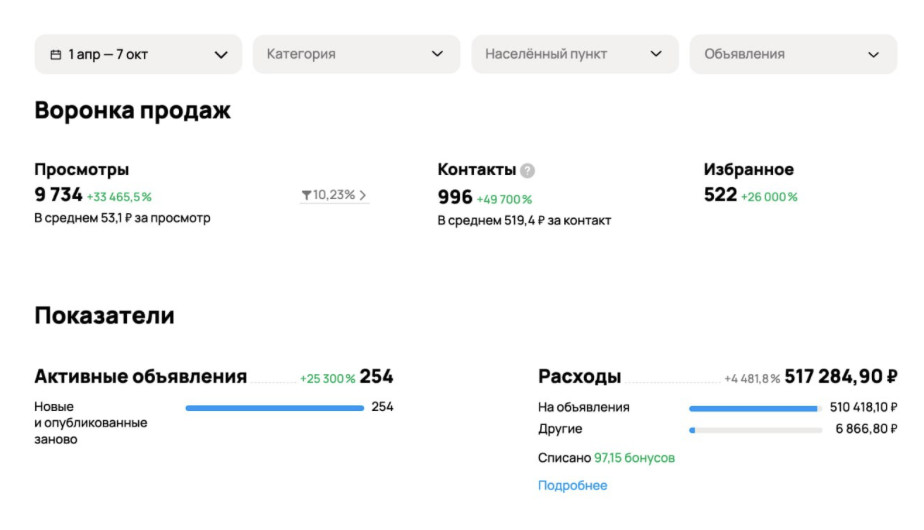Open the Населённый пункт filter
The height and width of the screenshot is (530, 924).
pyautogui.click(x=575, y=55)
